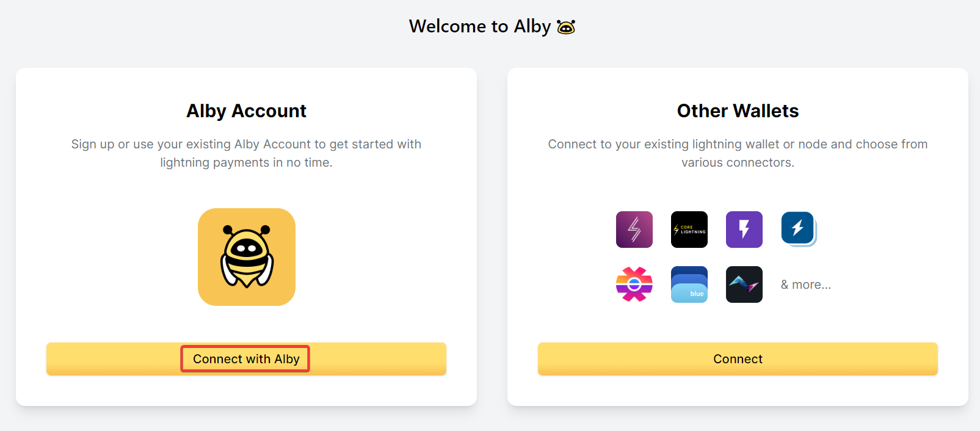Click "lightning payments in no time." text

[246, 162]
